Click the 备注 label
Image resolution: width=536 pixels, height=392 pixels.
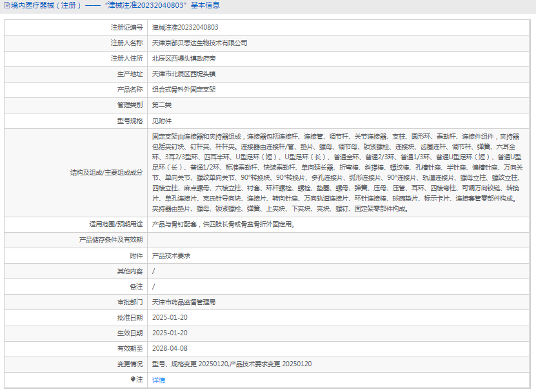[136, 287]
